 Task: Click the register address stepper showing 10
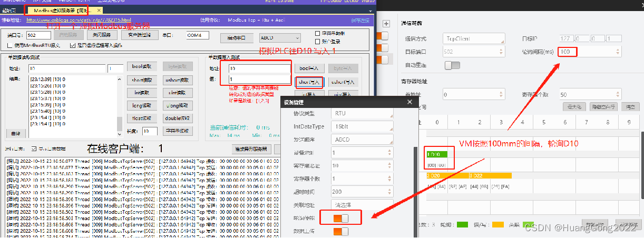pos(363,166)
